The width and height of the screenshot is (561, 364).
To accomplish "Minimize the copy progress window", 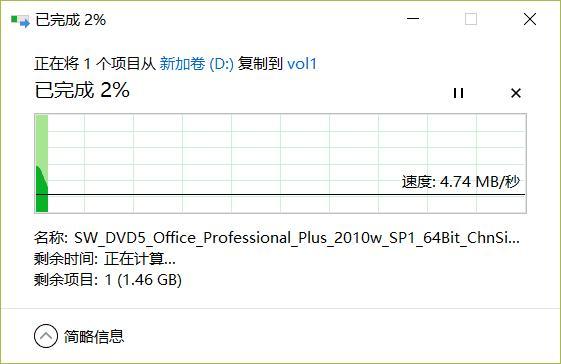I will point(413,19).
